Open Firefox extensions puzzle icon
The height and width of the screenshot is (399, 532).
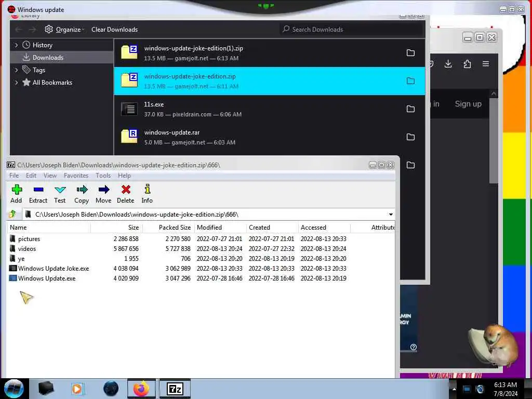pos(467,64)
